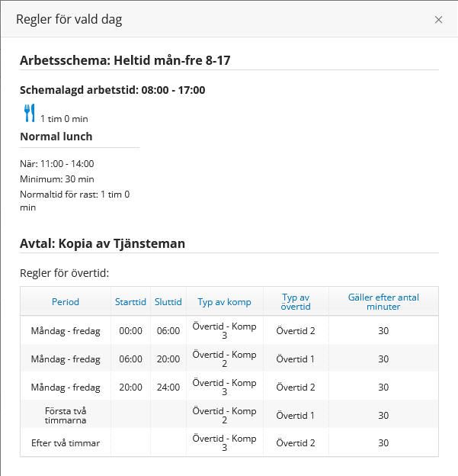458x476 pixels.
Task: Click the Sluttid column header
Action: [168, 301]
